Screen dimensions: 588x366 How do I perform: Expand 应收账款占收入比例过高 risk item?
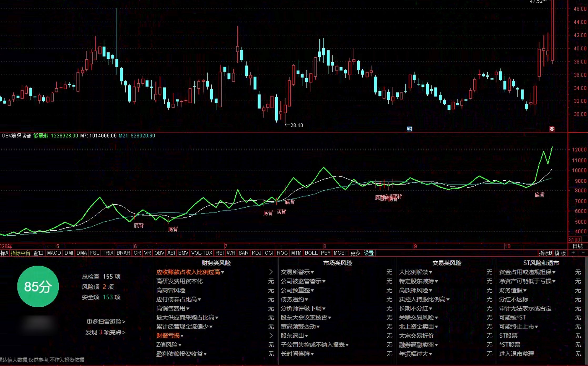tap(190, 272)
